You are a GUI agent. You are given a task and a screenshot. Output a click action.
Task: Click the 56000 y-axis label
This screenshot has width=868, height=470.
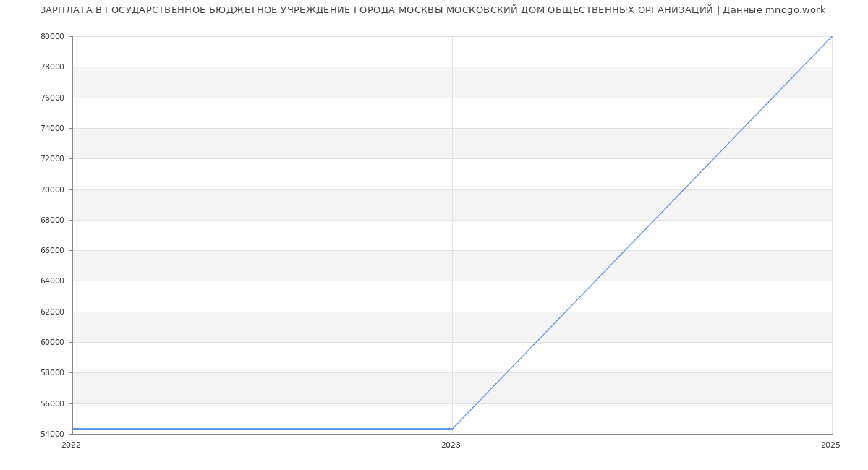pos(52,403)
